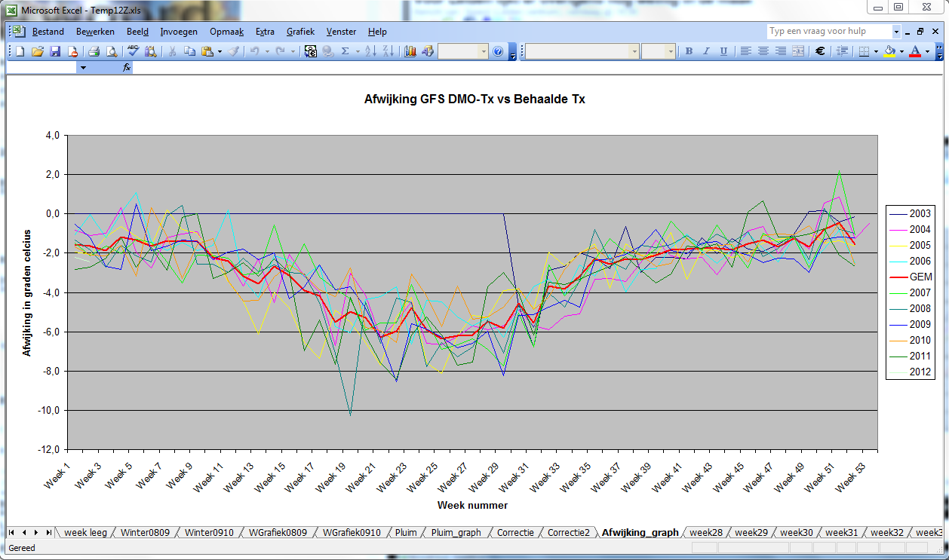This screenshot has height=560, width=949.
Task: Open the Chart Wizard icon
Action: click(410, 51)
